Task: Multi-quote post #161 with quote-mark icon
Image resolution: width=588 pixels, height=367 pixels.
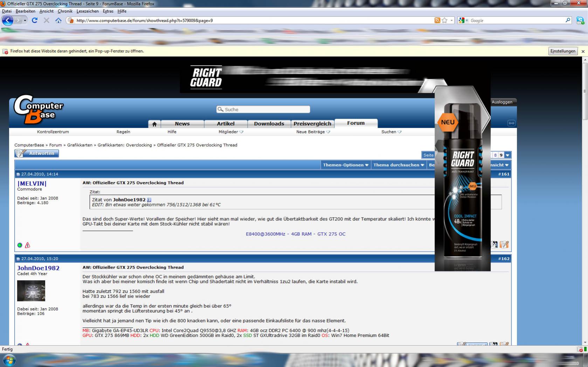Action: pyautogui.click(x=494, y=245)
